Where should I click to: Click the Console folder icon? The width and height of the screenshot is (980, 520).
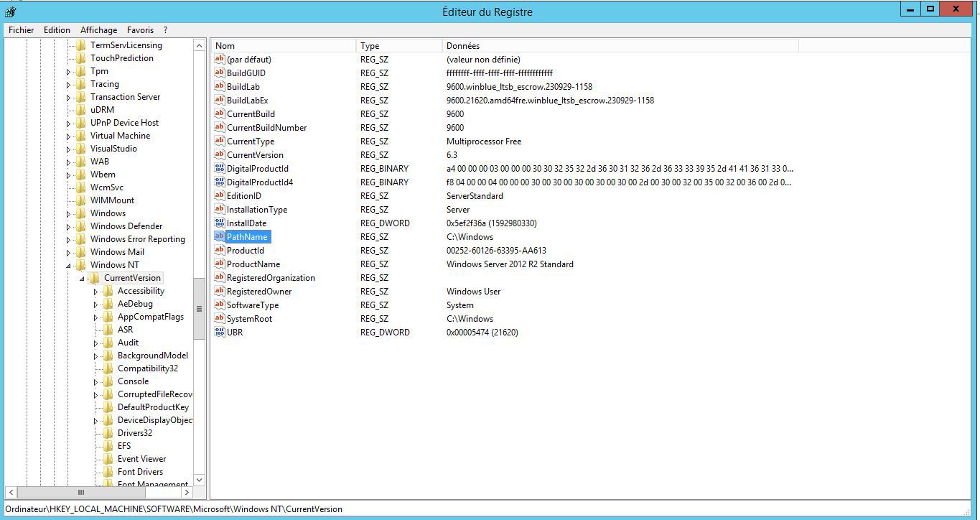[x=108, y=381]
